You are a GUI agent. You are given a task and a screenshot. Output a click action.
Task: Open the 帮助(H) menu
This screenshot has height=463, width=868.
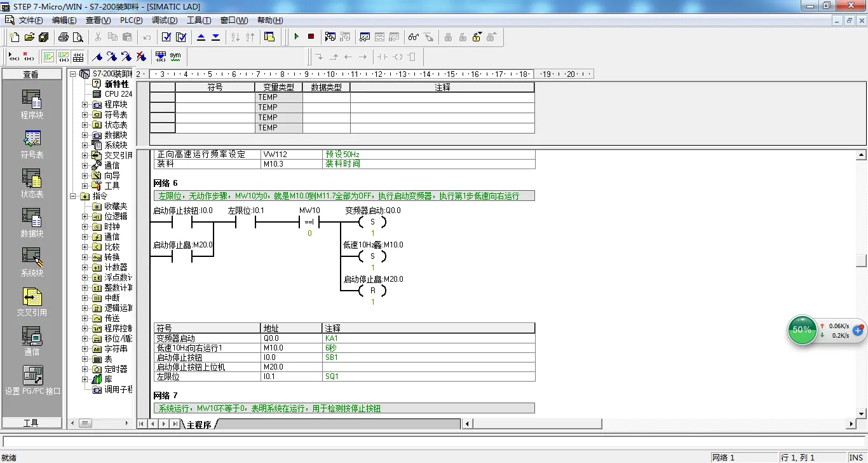coord(270,20)
